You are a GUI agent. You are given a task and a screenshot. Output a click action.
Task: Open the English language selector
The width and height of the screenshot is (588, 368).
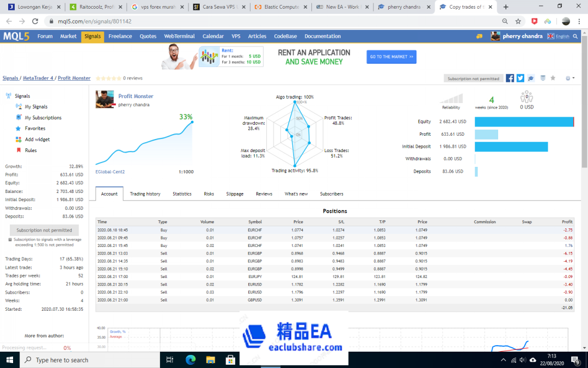(559, 37)
